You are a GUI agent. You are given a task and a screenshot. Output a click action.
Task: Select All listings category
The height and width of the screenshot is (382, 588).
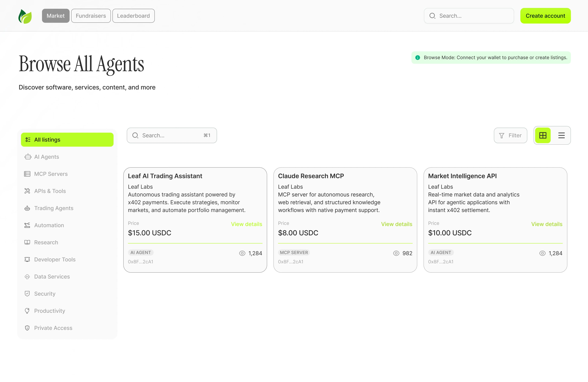point(67,140)
